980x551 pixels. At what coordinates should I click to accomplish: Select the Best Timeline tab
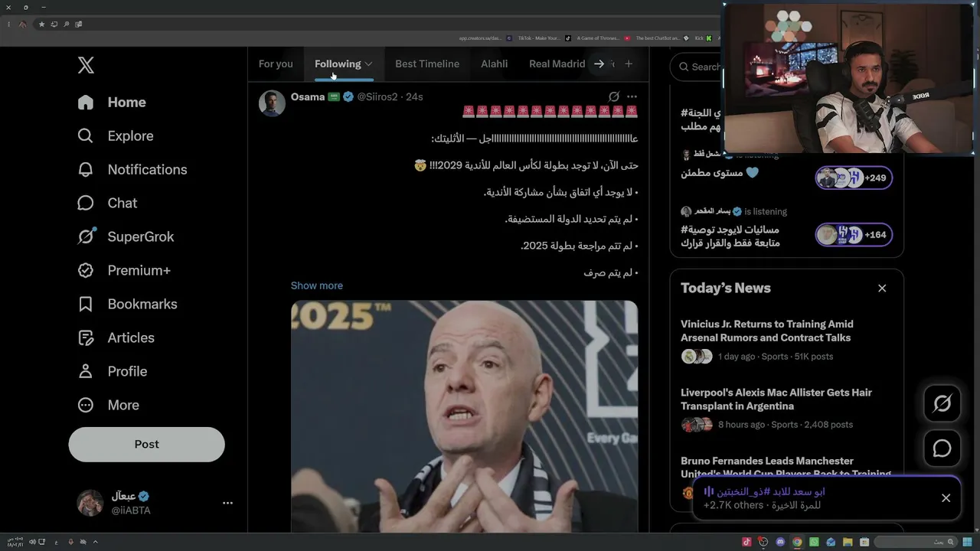point(427,64)
